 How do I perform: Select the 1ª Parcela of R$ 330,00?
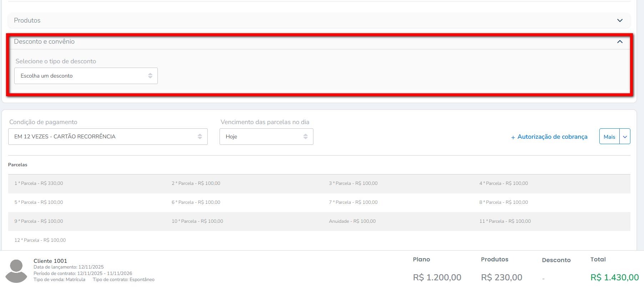(x=39, y=183)
